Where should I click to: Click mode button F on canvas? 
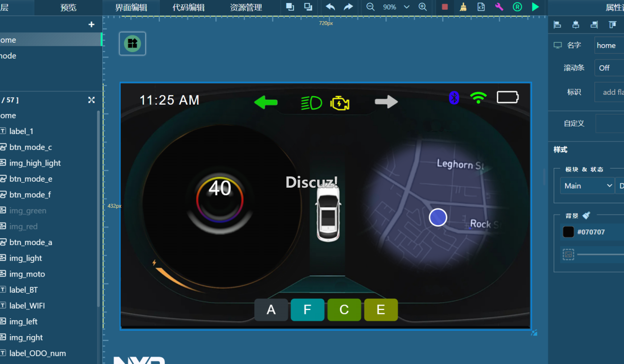(x=307, y=309)
